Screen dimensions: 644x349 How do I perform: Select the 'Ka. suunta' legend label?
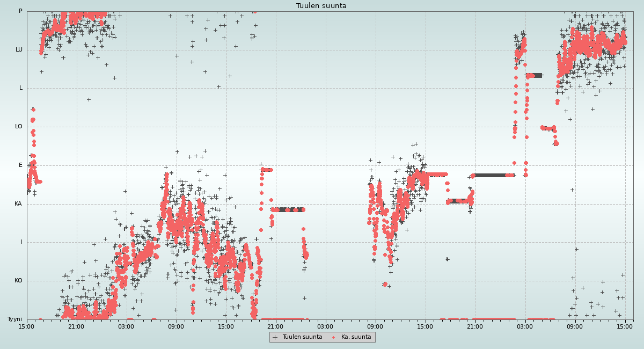[x=356, y=337]
